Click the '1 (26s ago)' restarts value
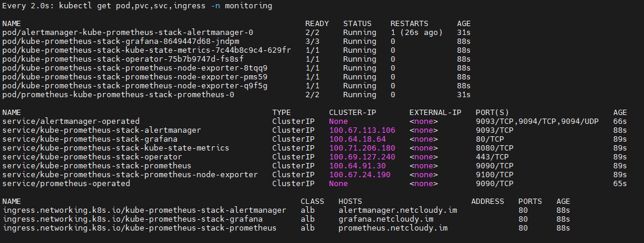This screenshot has height=243, width=644. [x=417, y=33]
